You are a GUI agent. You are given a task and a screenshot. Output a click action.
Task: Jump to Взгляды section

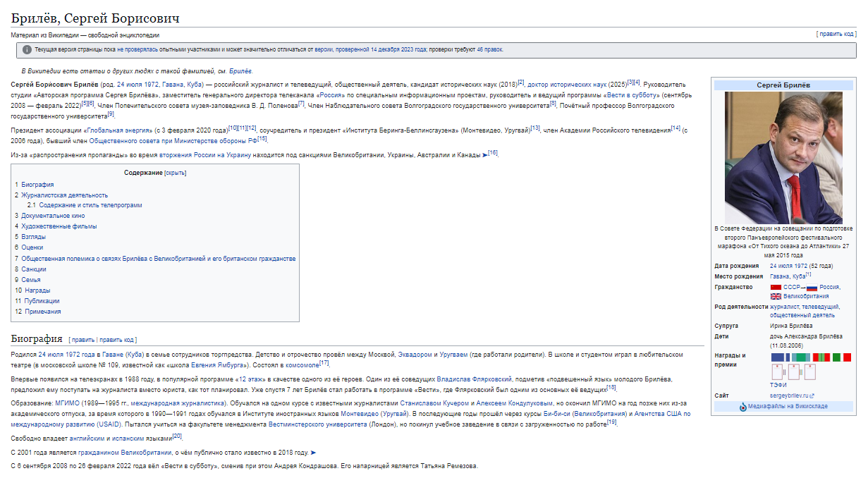pos(30,237)
